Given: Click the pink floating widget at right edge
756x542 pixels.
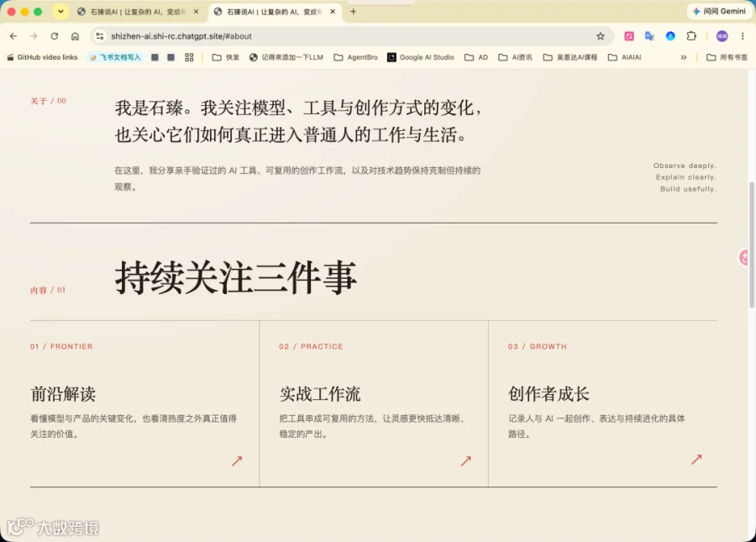Looking at the screenshot, I should [744, 257].
